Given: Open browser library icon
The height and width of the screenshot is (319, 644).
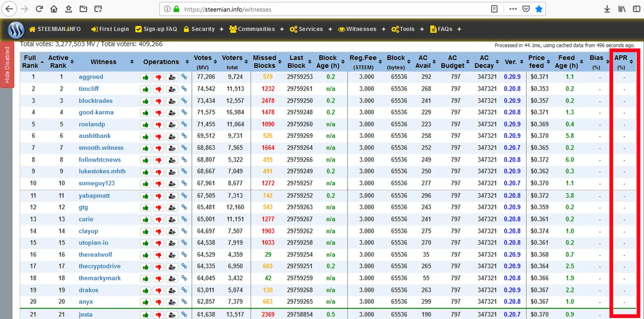Looking at the screenshot, I should coord(622,9).
